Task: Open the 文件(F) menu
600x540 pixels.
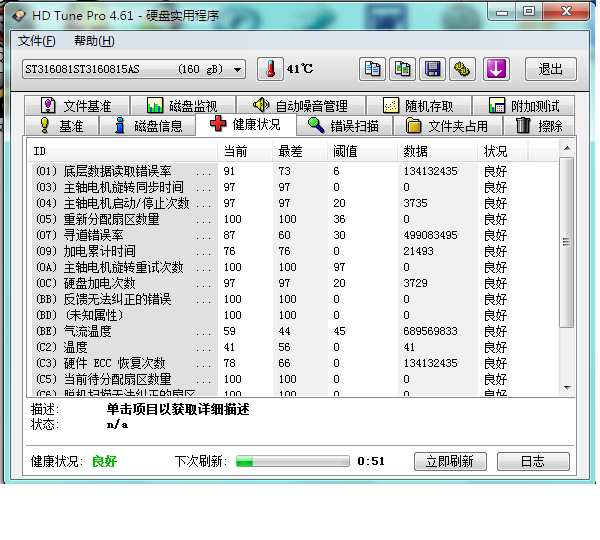Action: point(37,41)
